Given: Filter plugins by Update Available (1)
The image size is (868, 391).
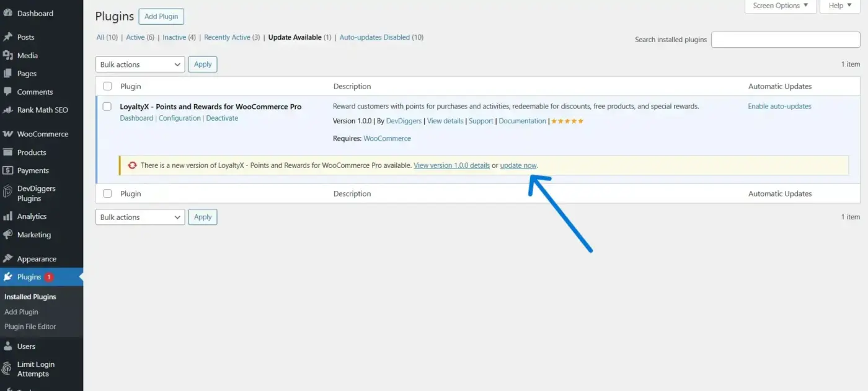Looking at the screenshot, I should [299, 37].
